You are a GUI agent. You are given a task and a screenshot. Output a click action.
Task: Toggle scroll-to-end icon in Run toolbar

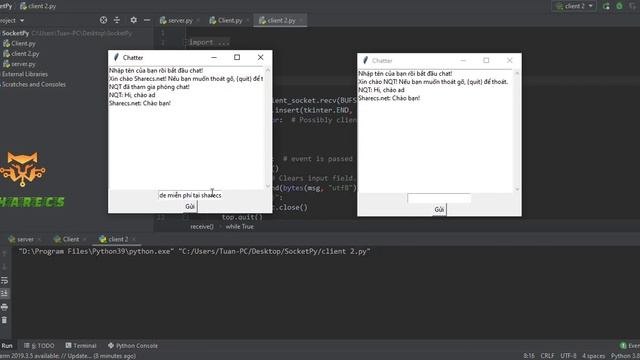tap(4, 293)
